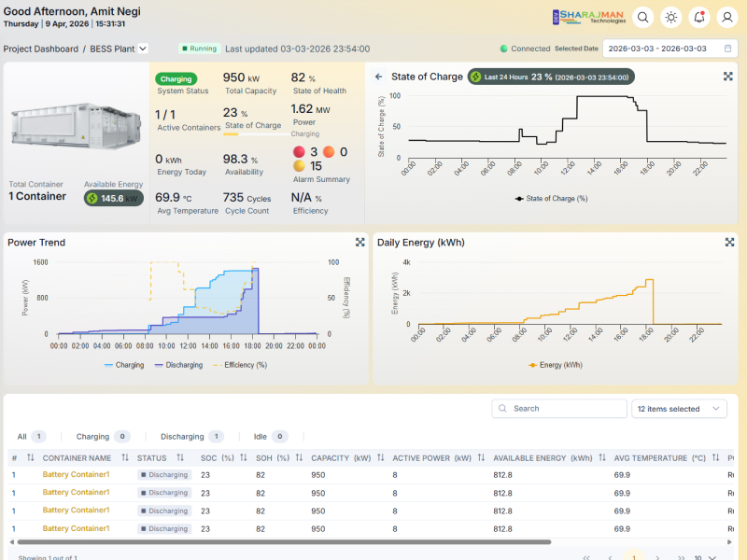Click the 145.6 kW Available Energy pill

coord(114,198)
